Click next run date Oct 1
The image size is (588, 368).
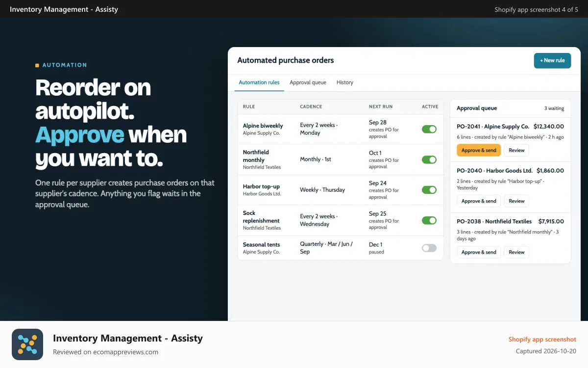(375, 153)
